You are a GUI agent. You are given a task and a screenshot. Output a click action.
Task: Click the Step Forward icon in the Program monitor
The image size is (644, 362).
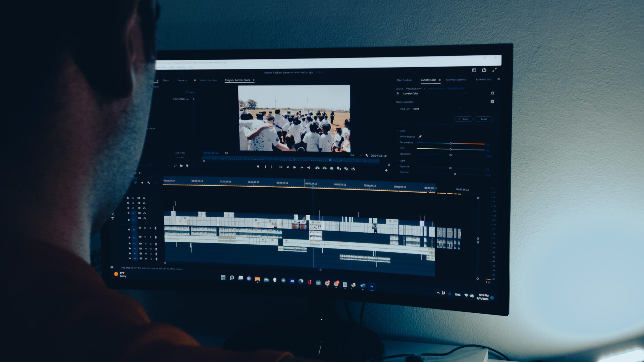301,167
